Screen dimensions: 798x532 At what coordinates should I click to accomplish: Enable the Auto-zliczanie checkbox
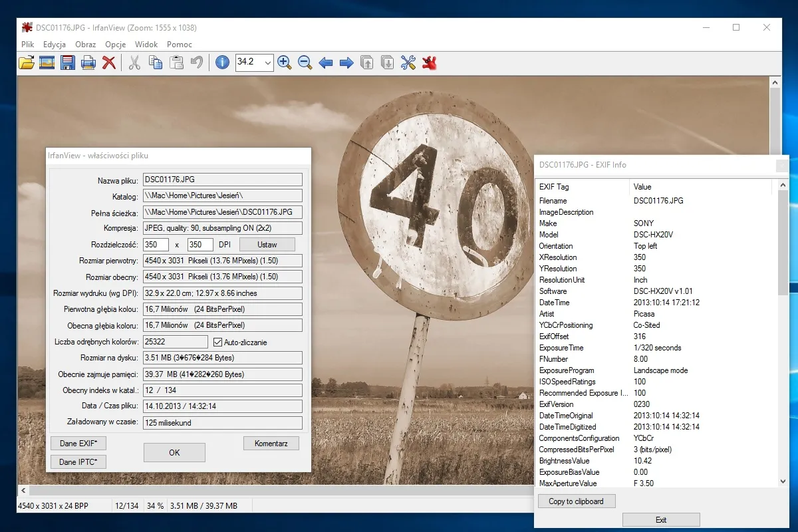coord(219,341)
